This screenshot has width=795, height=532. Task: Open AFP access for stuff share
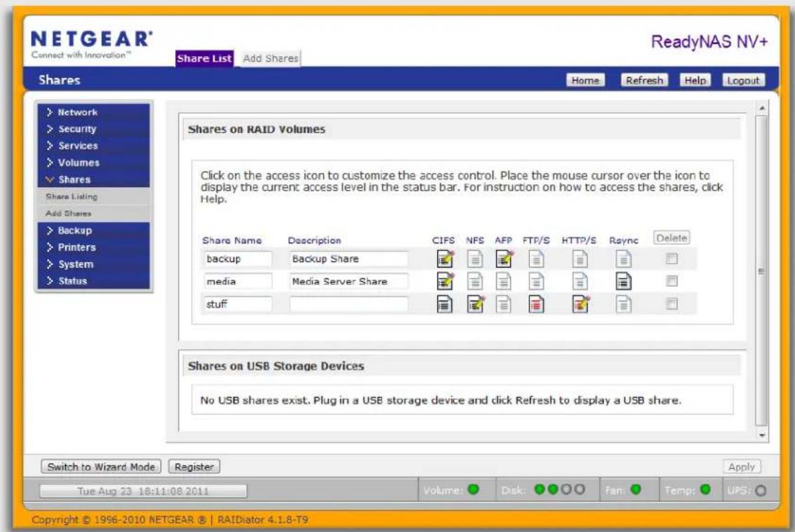[503, 303]
